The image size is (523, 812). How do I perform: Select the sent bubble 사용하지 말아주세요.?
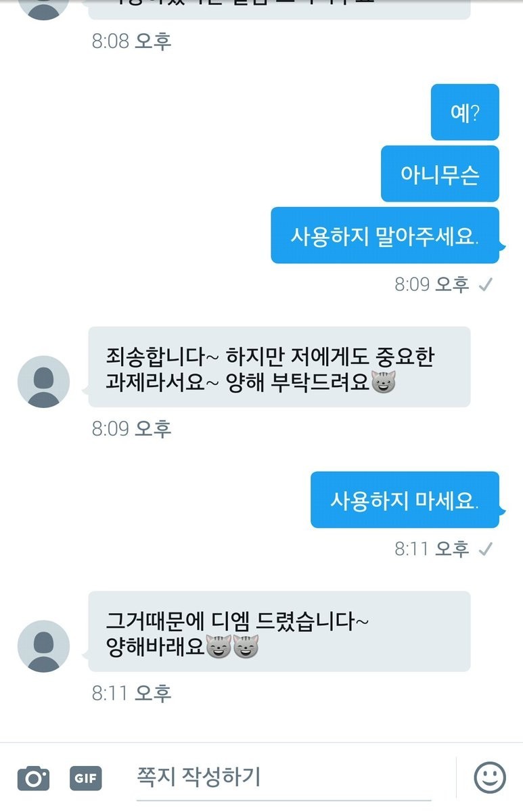385,235
